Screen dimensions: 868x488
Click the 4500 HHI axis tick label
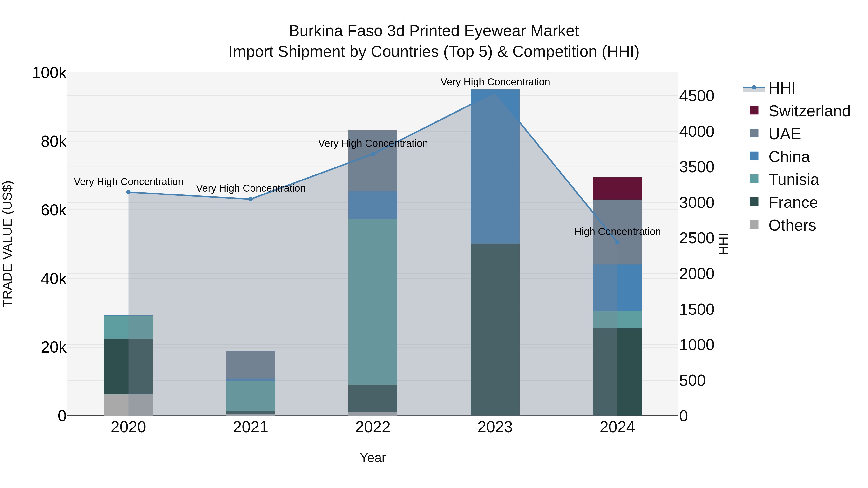click(697, 96)
